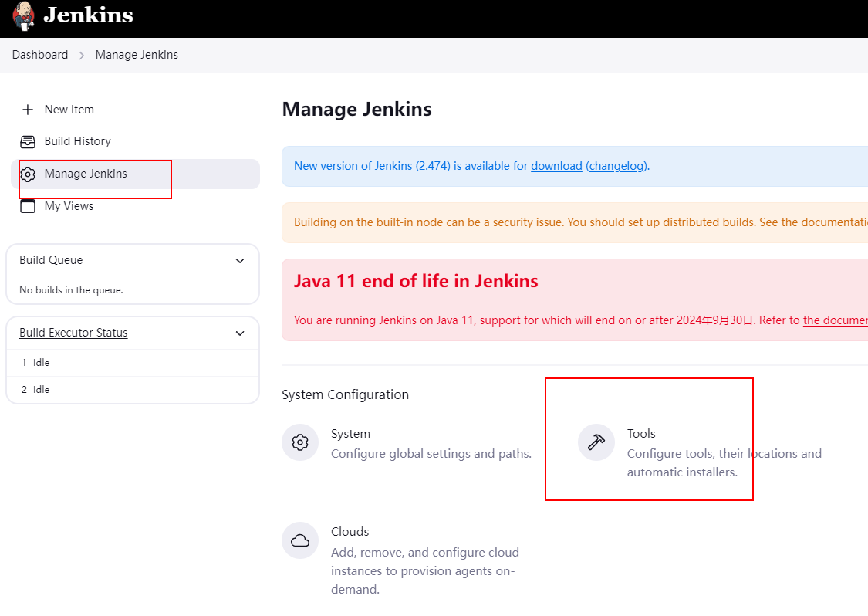
Task: Click the download link for new version
Action: (x=556, y=166)
